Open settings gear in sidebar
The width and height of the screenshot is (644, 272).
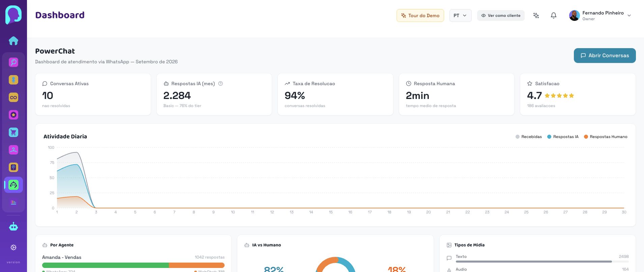13,247
